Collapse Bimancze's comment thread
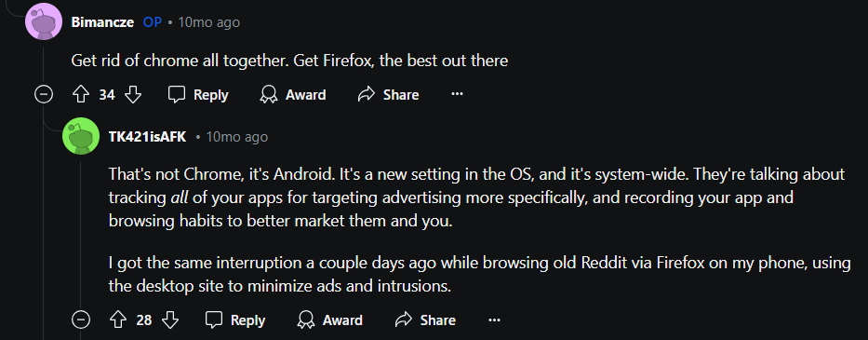The image size is (868, 340). point(43,95)
